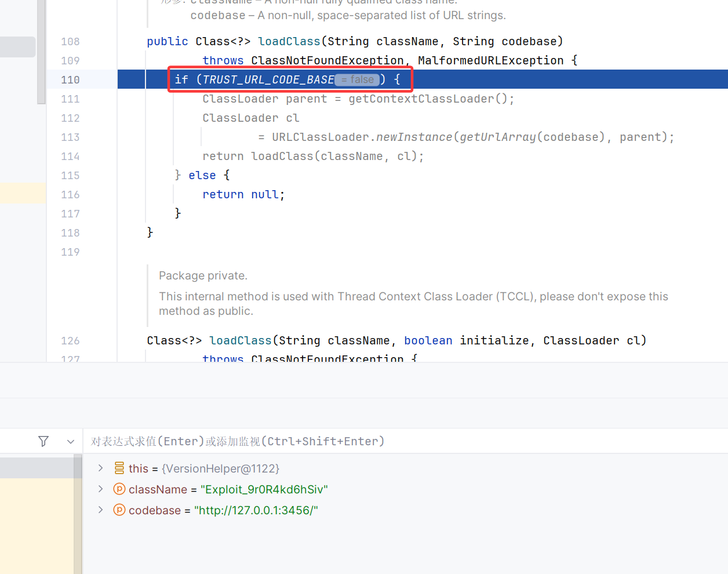Screen dimensions: 728x574
Task: Expand the codebase variable node
Action: click(100, 510)
